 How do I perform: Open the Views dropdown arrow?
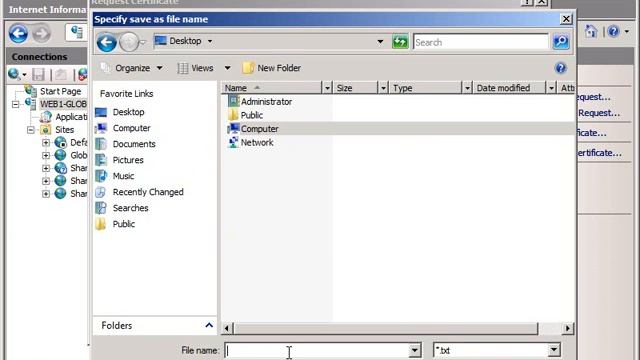coord(227,68)
